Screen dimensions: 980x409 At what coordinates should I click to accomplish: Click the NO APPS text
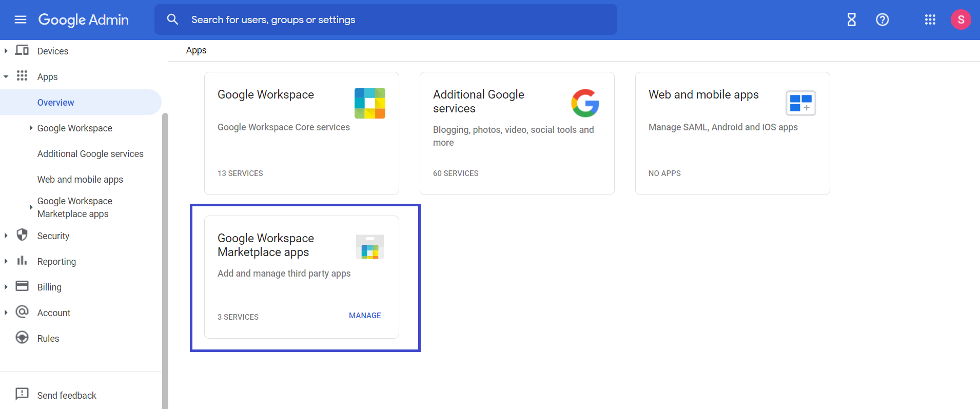(x=664, y=173)
